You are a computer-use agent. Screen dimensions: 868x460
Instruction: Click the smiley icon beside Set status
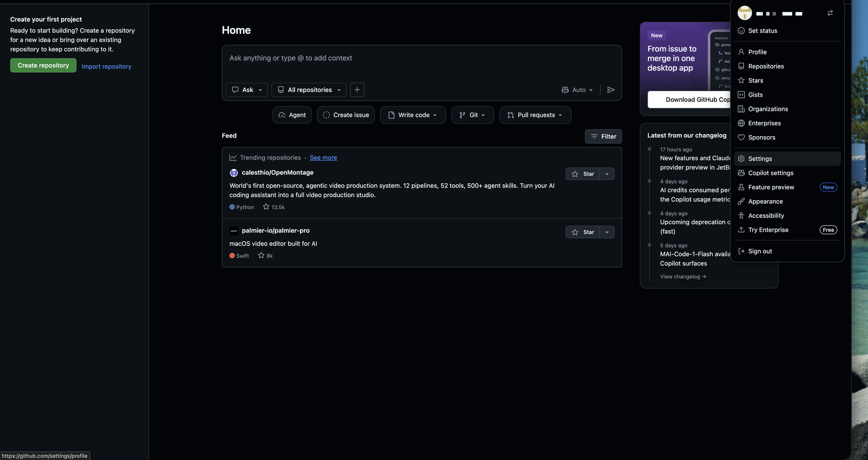point(741,31)
